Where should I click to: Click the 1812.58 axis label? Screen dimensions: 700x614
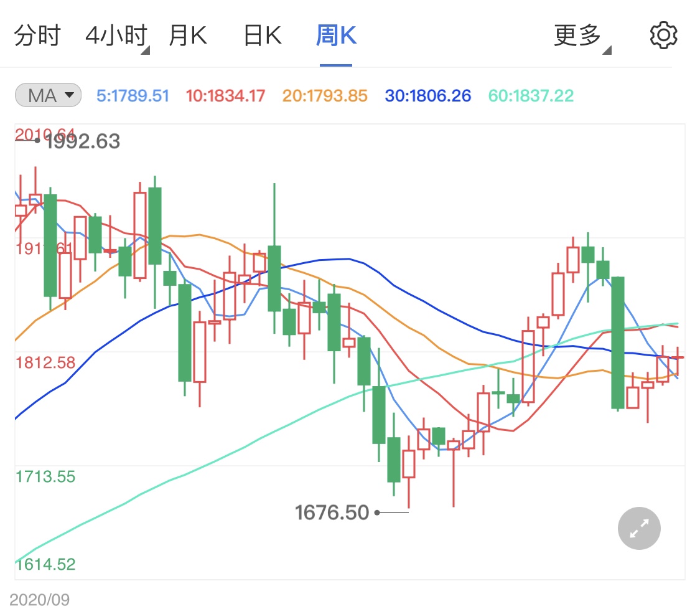[x=45, y=362]
